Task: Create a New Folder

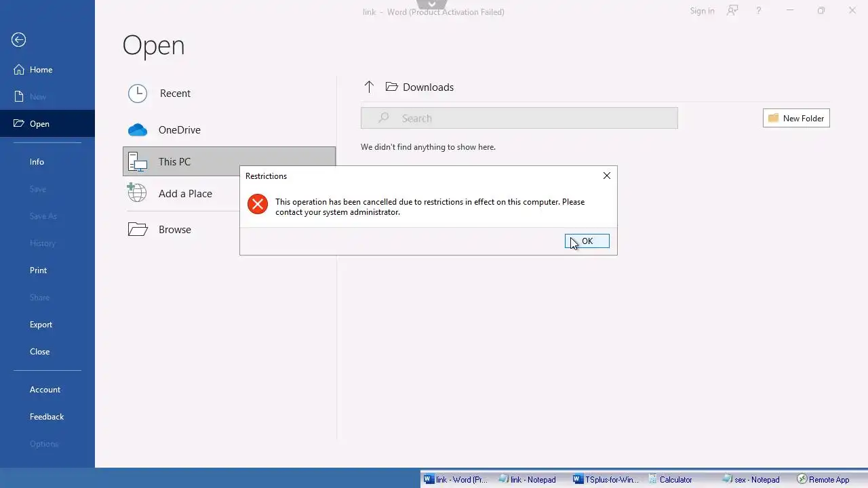Action: (x=796, y=118)
